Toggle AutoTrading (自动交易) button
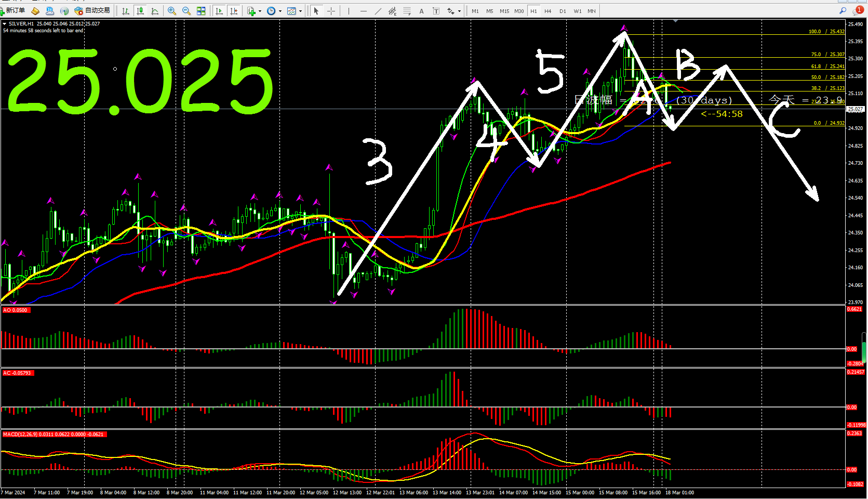Image resolution: width=868 pixels, height=499 pixels. tap(92, 10)
